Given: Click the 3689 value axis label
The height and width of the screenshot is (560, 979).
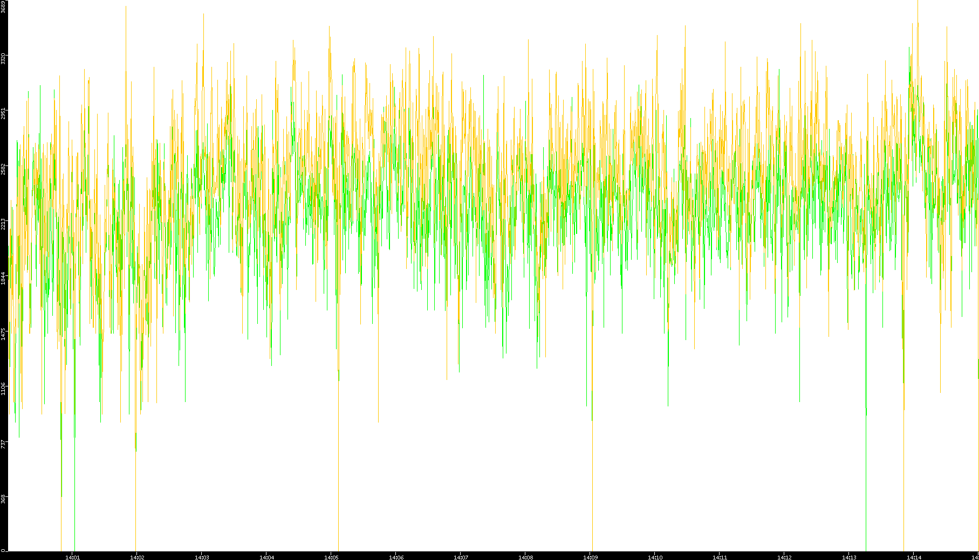Looking at the screenshot, I should point(3,7).
